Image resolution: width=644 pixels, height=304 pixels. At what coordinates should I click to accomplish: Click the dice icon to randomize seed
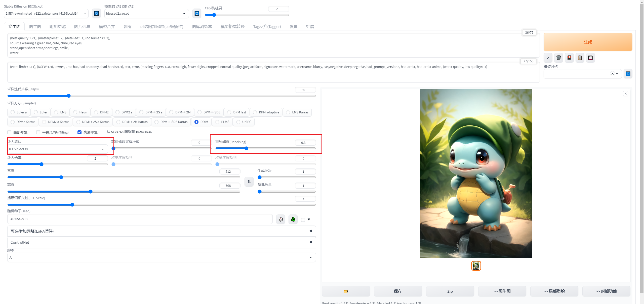[281, 220]
